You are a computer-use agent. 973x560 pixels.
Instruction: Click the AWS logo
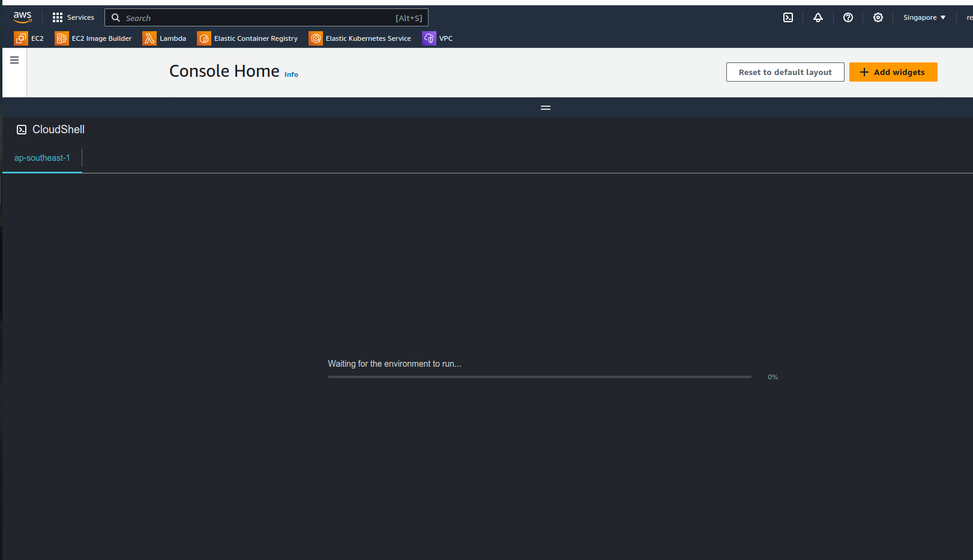click(23, 17)
